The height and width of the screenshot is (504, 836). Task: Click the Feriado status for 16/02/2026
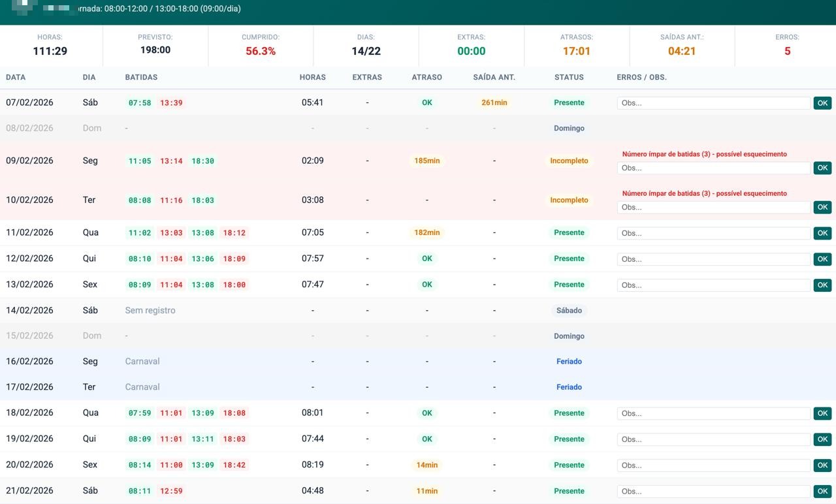(x=569, y=361)
